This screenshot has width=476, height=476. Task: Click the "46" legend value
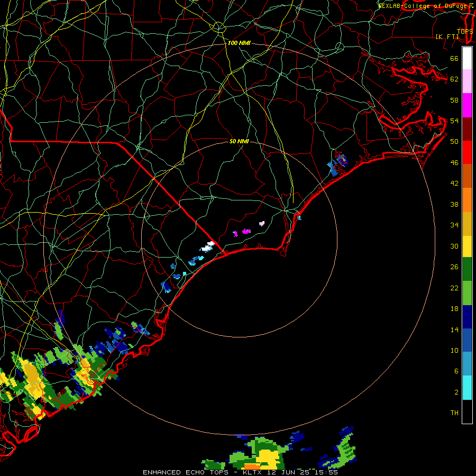click(454, 163)
